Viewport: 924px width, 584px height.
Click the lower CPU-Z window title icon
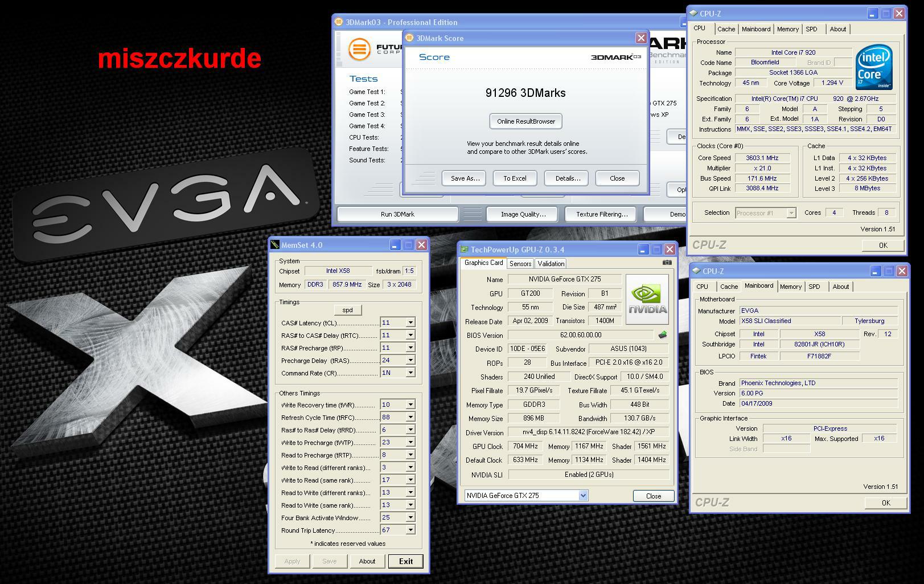(x=696, y=271)
